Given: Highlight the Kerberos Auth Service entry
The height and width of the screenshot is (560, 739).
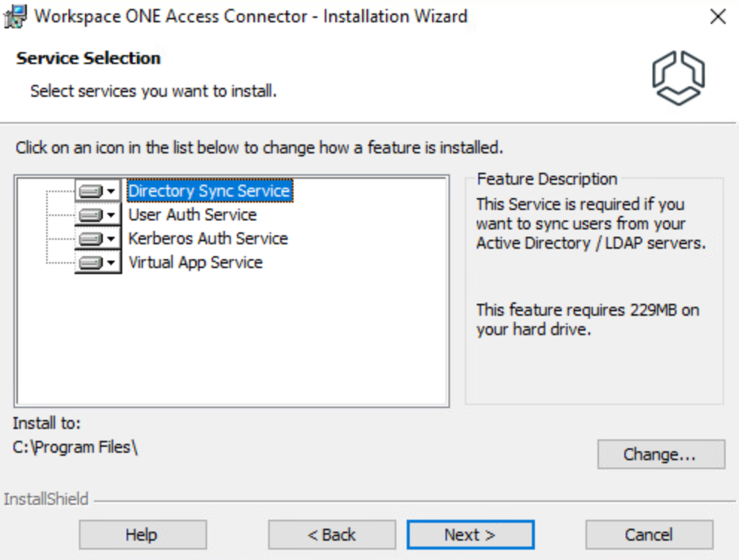Looking at the screenshot, I should [x=208, y=239].
